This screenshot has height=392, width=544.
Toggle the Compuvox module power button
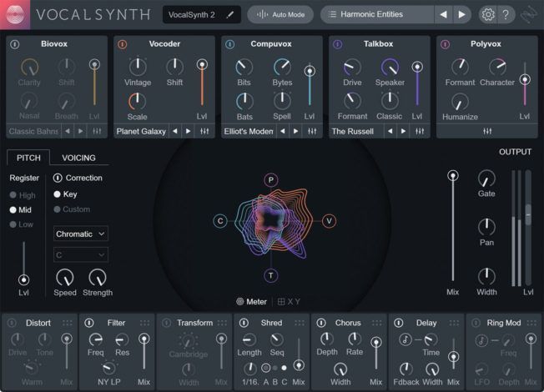coord(229,44)
